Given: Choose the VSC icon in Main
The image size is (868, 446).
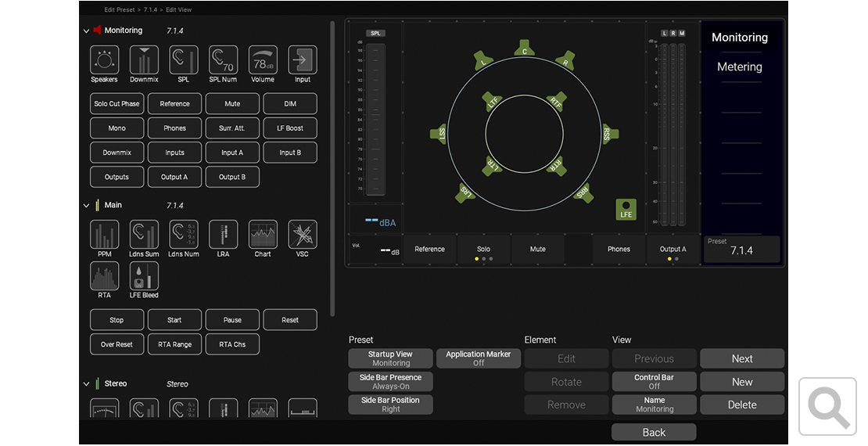Looking at the screenshot, I should [303, 235].
